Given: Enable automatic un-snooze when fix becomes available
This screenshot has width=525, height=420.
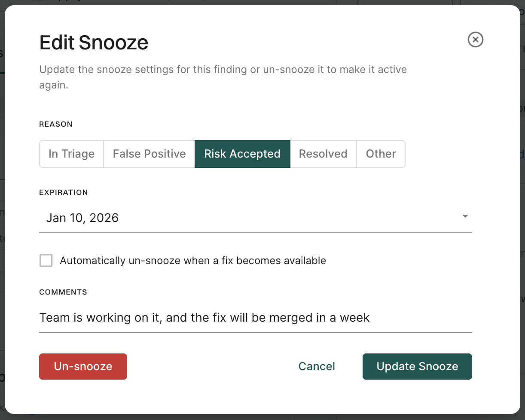Looking at the screenshot, I should tap(46, 260).
